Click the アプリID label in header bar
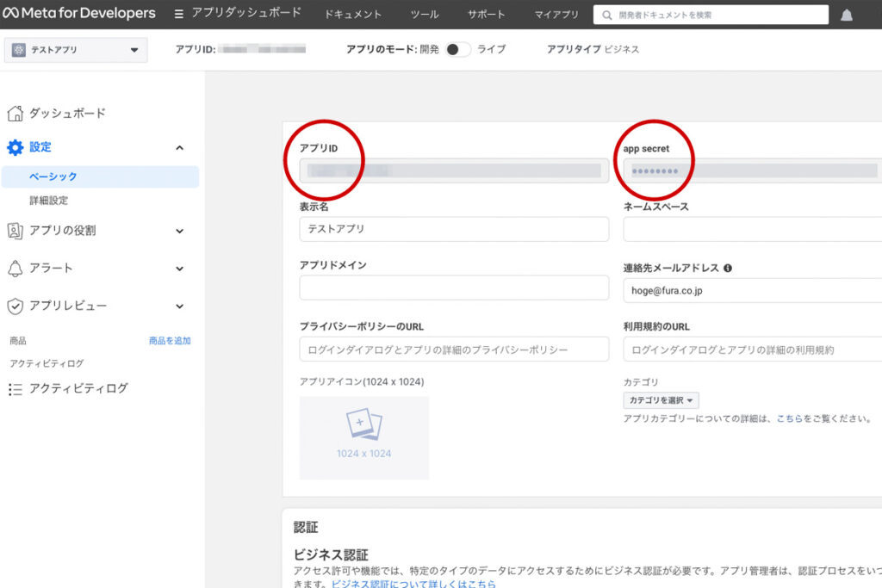 [196, 49]
